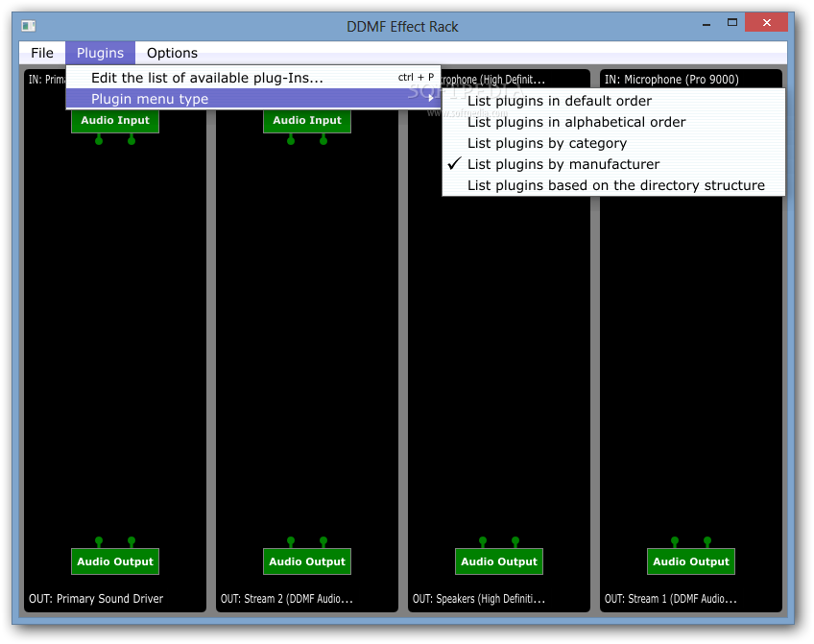
Task: Click left output pin of second rack's Audio Input
Action: pos(291,139)
